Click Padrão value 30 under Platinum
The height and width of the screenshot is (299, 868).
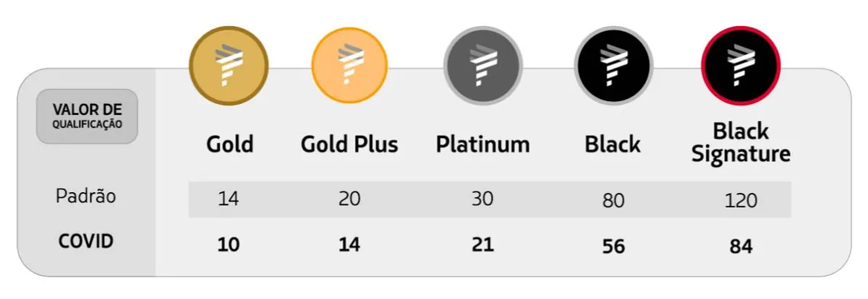482,199
